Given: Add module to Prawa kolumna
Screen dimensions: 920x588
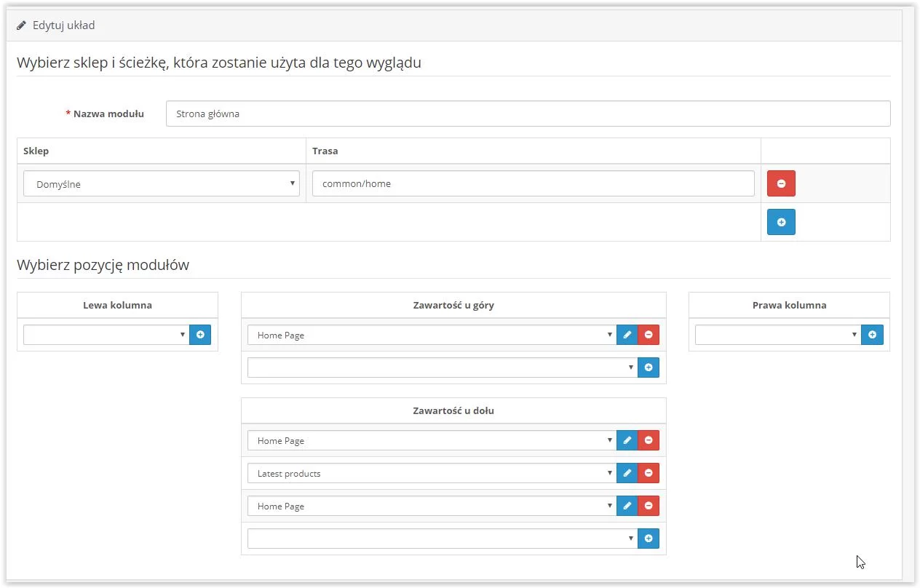Looking at the screenshot, I should click(x=872, y=335).
